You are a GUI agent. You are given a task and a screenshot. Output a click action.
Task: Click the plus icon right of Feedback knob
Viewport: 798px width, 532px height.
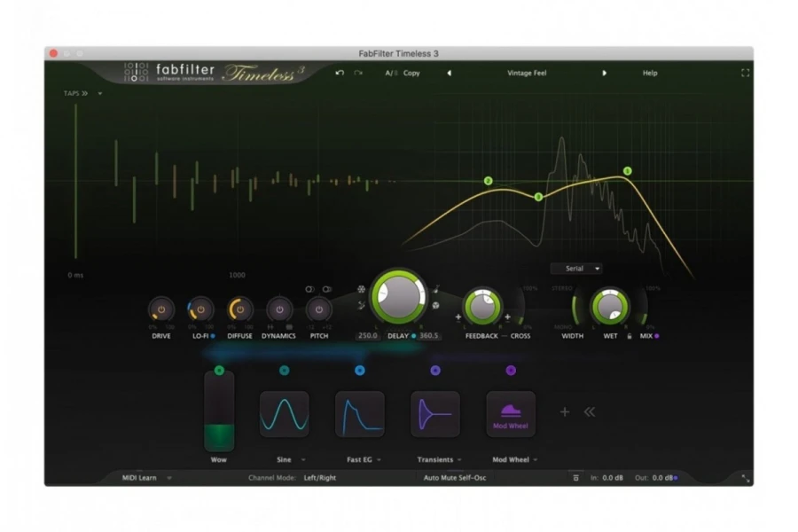pyautogui.click(x=507, y=317)
